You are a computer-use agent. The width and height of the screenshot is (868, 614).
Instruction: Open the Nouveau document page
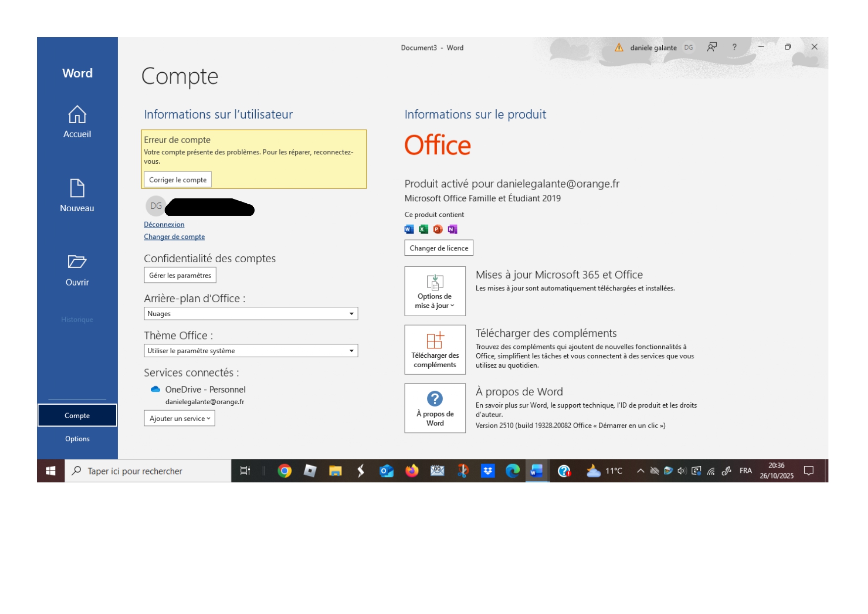[x=77, y=195]
